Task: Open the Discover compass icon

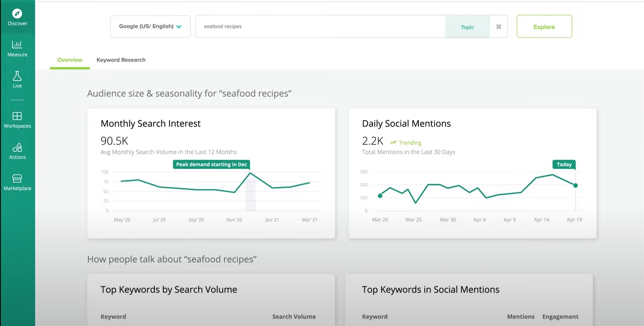Action: [x=17, y=14]
